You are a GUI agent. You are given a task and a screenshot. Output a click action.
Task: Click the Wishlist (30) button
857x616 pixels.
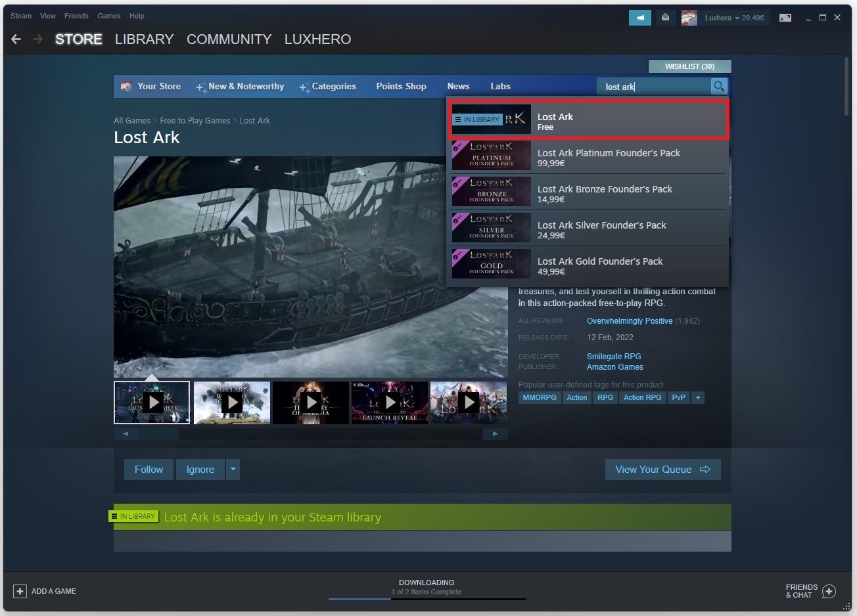[x=689, y=66]
